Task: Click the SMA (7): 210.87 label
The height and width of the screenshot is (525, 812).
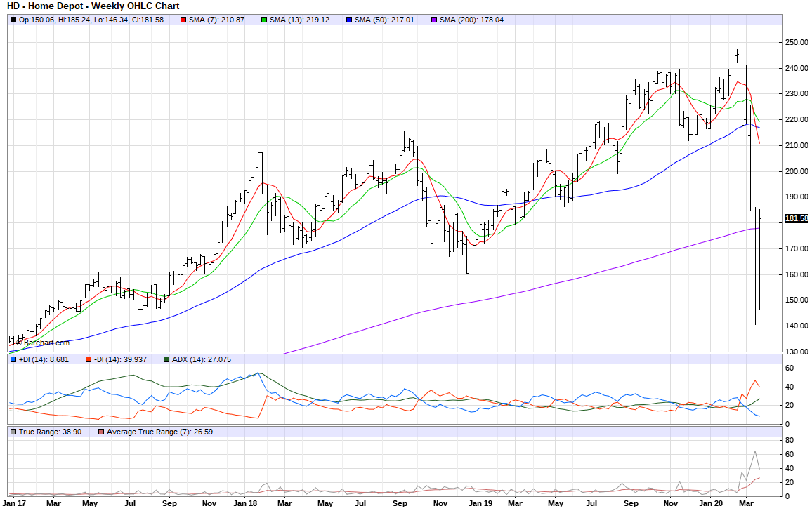Action: (216, 20)
